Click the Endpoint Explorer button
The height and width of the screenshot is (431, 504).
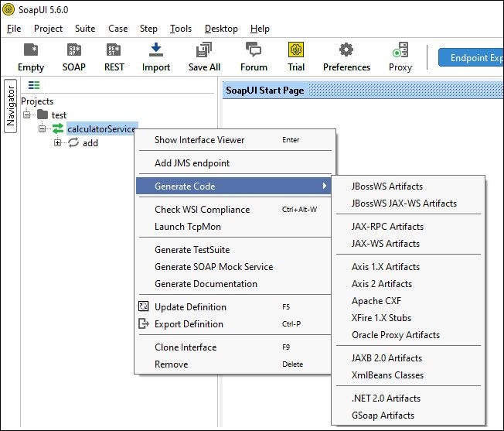coord(471,57)
